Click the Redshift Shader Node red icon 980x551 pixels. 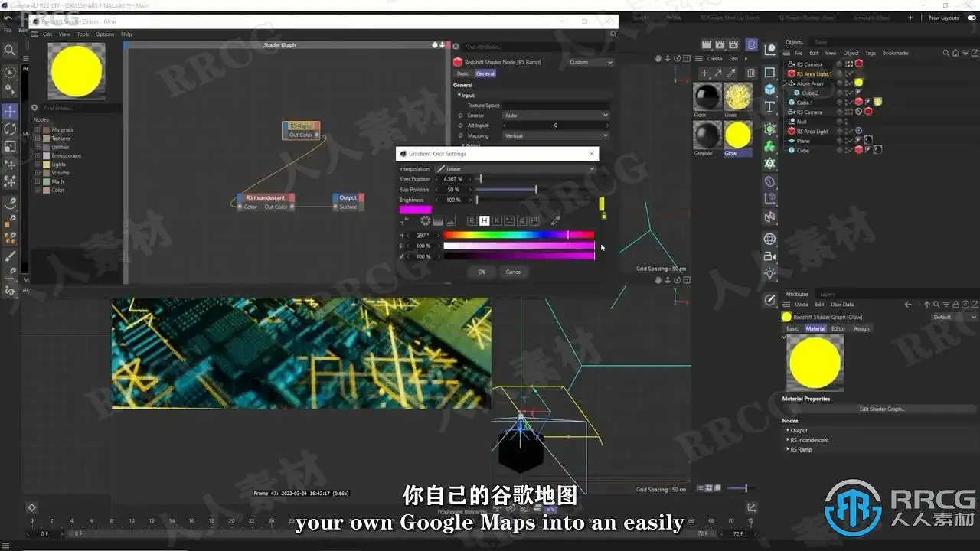click(x=458, y=62)
